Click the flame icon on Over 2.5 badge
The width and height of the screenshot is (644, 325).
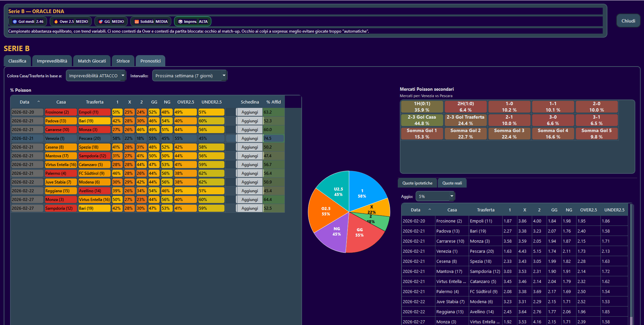(56, 22)
